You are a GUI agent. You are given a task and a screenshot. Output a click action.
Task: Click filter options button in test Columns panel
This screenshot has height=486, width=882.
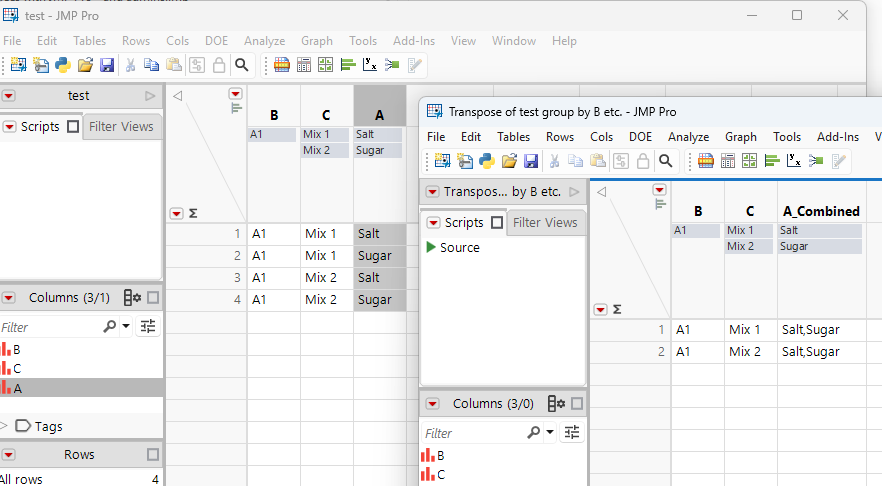point(148,326)
